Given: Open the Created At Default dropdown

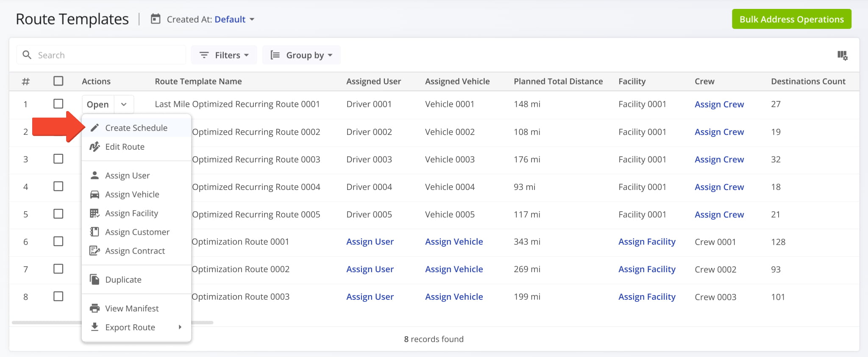Looking at the screenshot, I should pos(234,20).
